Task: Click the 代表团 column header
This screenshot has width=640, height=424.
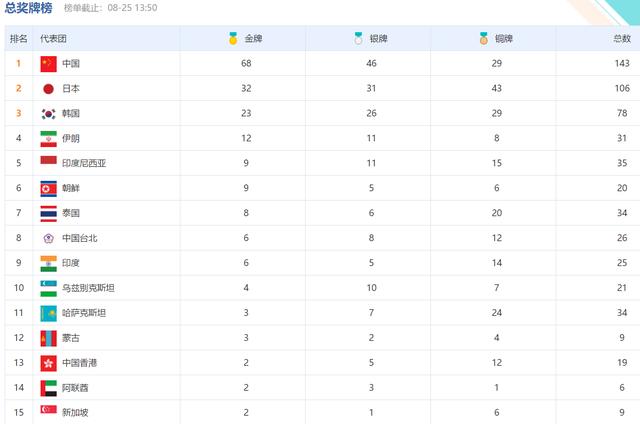Action: (53, 38)
